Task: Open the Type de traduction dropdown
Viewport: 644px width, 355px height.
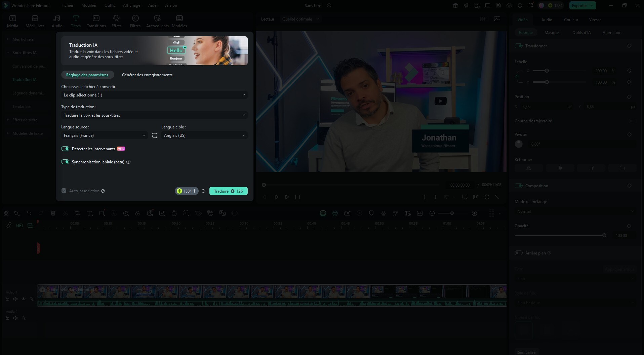Action: (x=154, y=115)
